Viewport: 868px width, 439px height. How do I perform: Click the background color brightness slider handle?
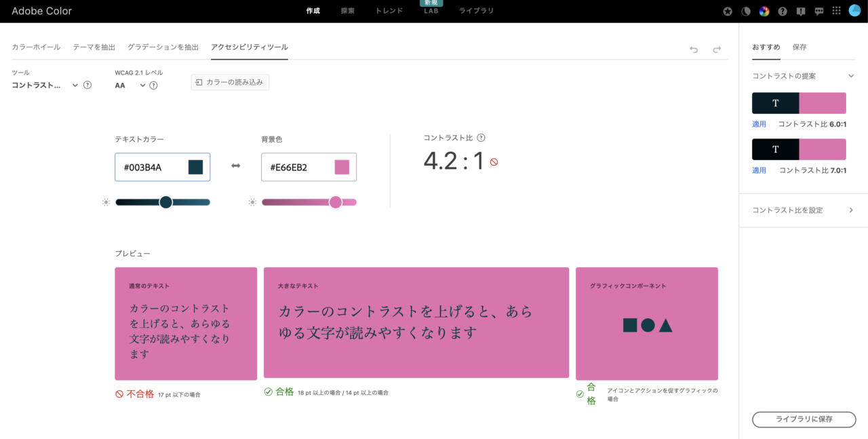(335, 202)
